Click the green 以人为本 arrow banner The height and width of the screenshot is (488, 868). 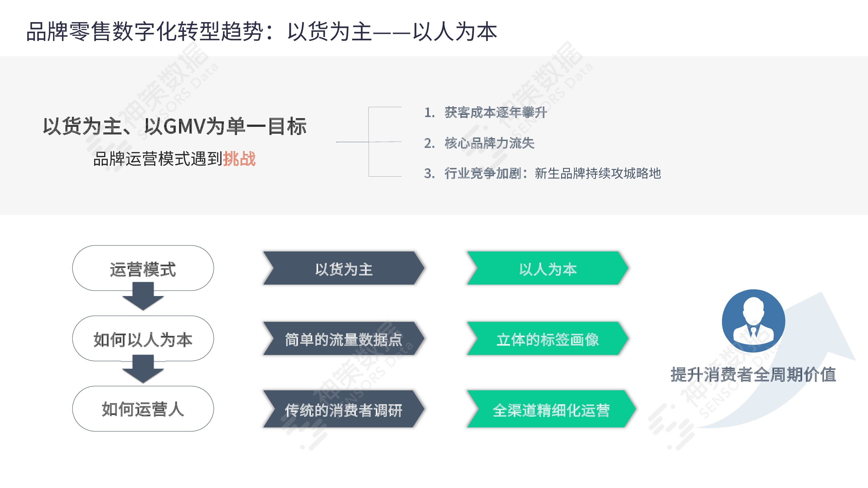(x=547, y=268)
